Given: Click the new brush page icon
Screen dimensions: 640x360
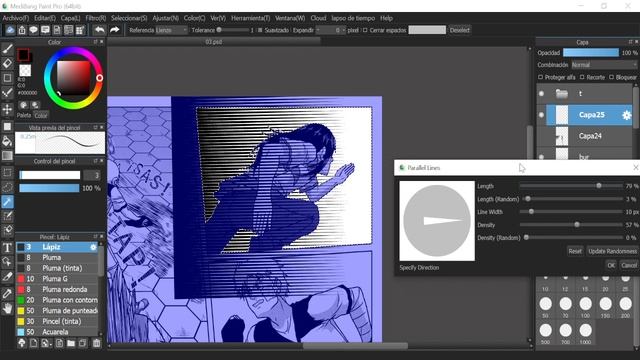Looking at the screenshot, I should point(33,343).
